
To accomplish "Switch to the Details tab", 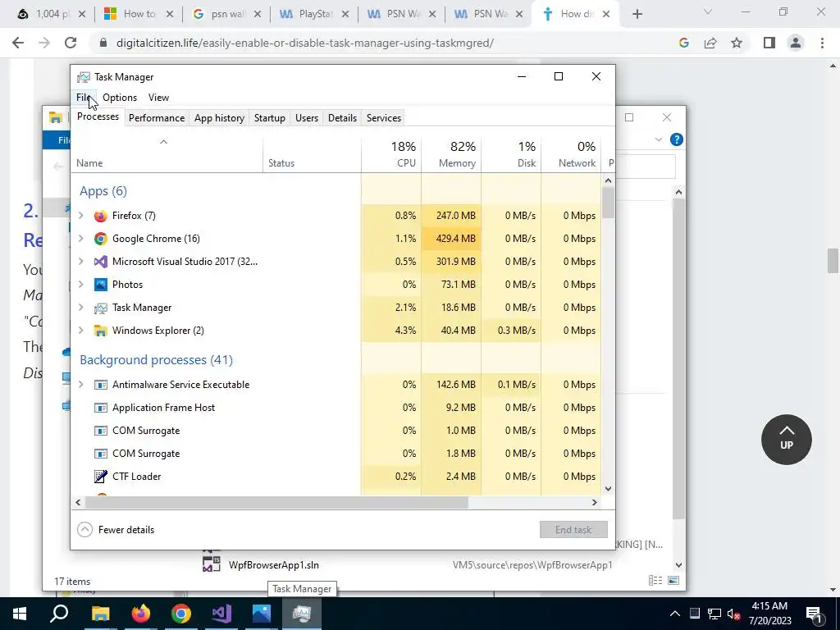I will 342,118.
